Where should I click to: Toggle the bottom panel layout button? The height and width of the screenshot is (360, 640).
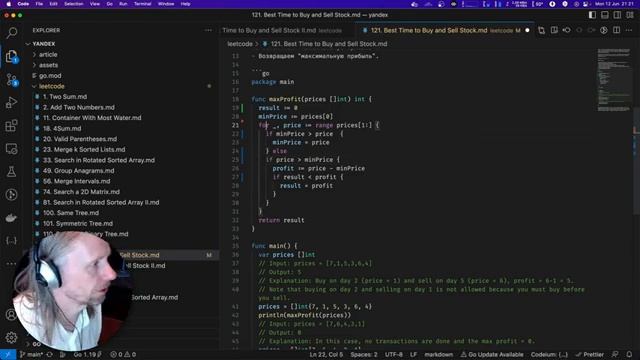pos(605,15)
